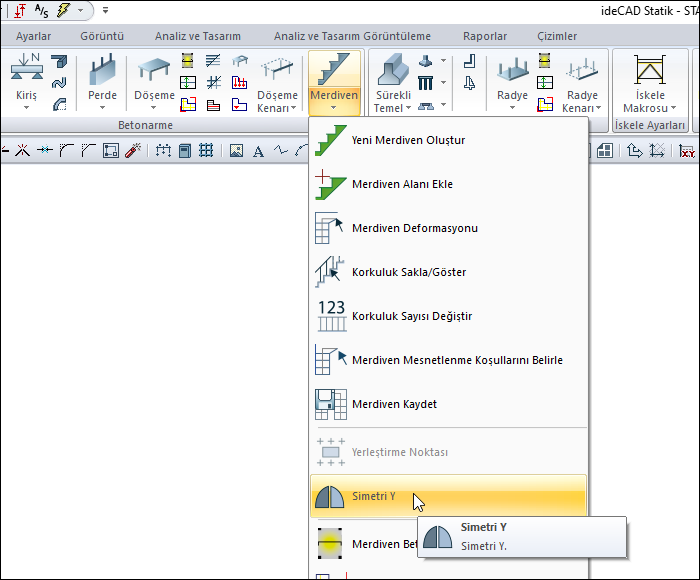Select the Kiriş beam tool icon

(x=27, y=67)
